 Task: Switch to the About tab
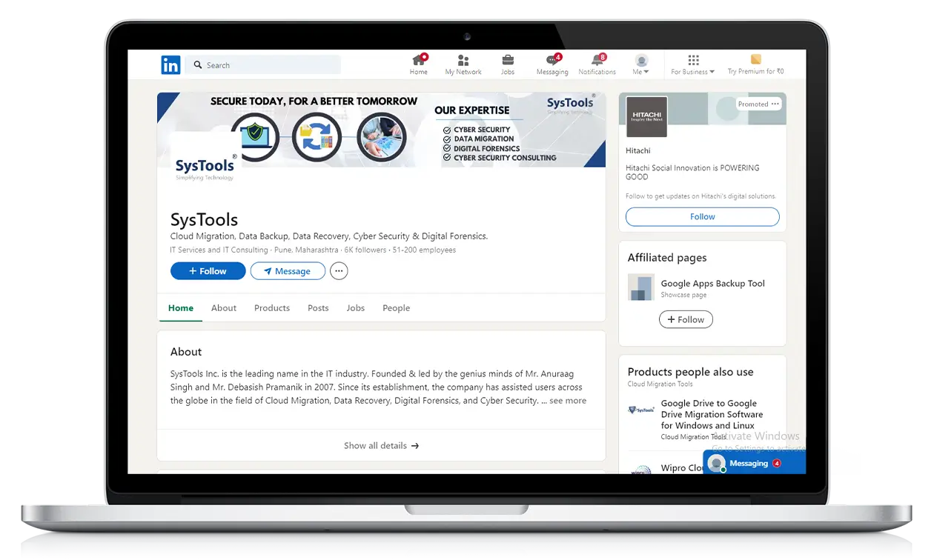point(224,308)
